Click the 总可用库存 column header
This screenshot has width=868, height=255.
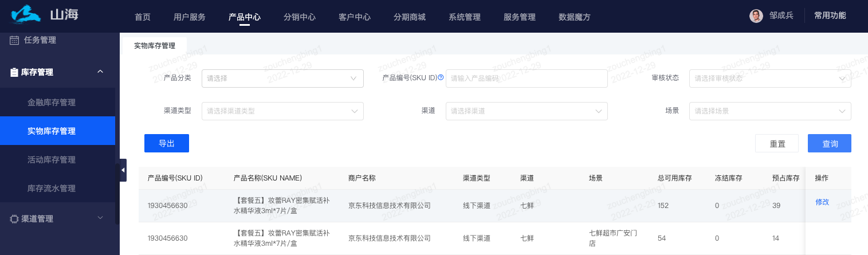pos(675,178)
